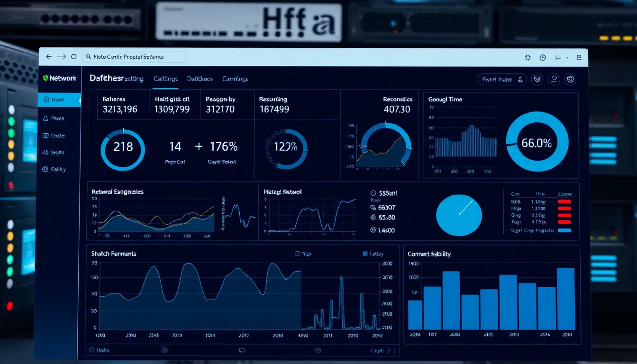Open the Dstibacs tab

point(200,79)
